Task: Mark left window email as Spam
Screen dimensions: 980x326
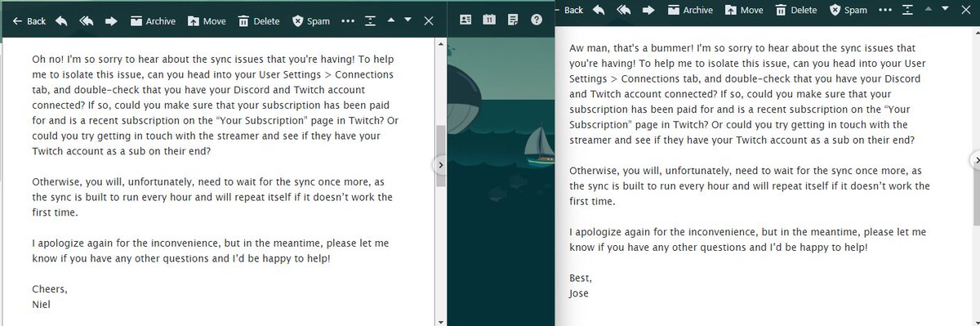Action: (310, 21)
